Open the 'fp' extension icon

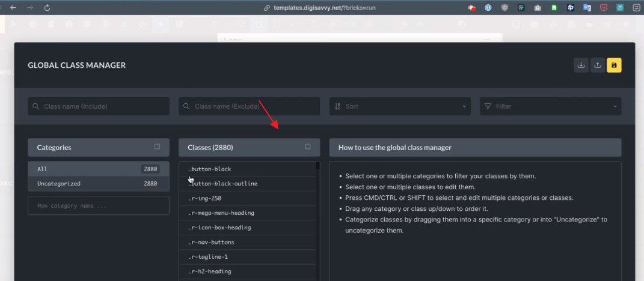tap(571, 8)
